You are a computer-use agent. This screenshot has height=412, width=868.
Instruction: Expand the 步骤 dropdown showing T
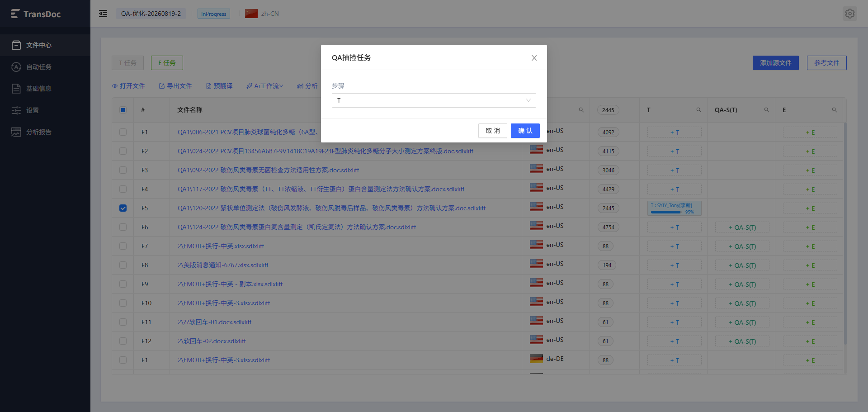[434, 100]
